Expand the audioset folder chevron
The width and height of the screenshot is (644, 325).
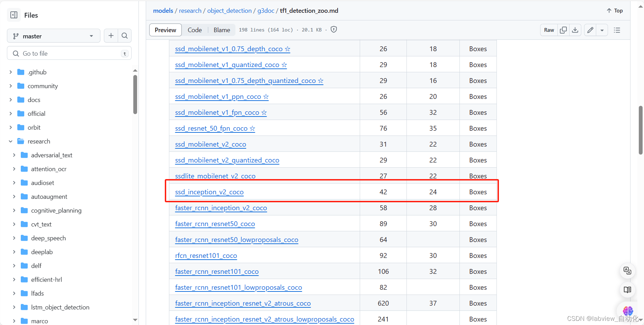coord(14,183)
